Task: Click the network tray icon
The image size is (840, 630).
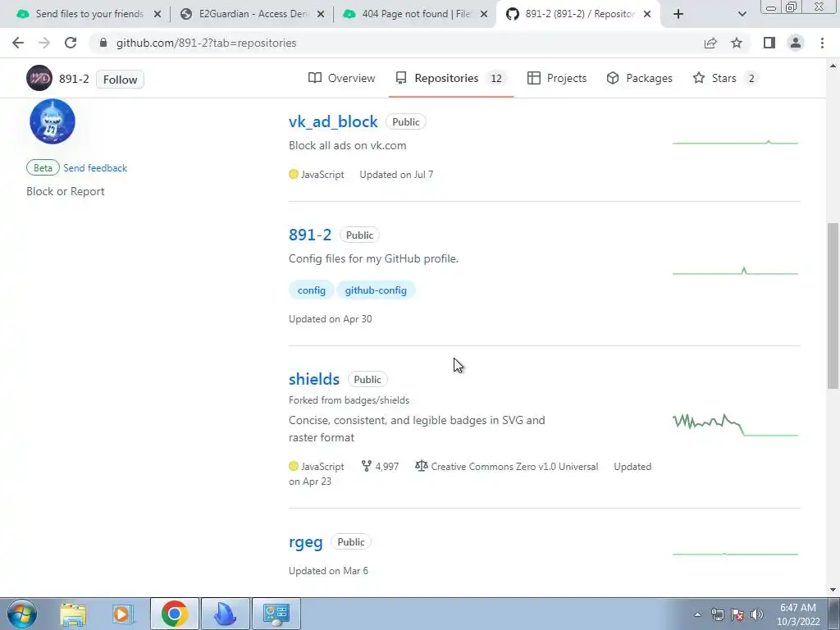Action: (717, 614)
